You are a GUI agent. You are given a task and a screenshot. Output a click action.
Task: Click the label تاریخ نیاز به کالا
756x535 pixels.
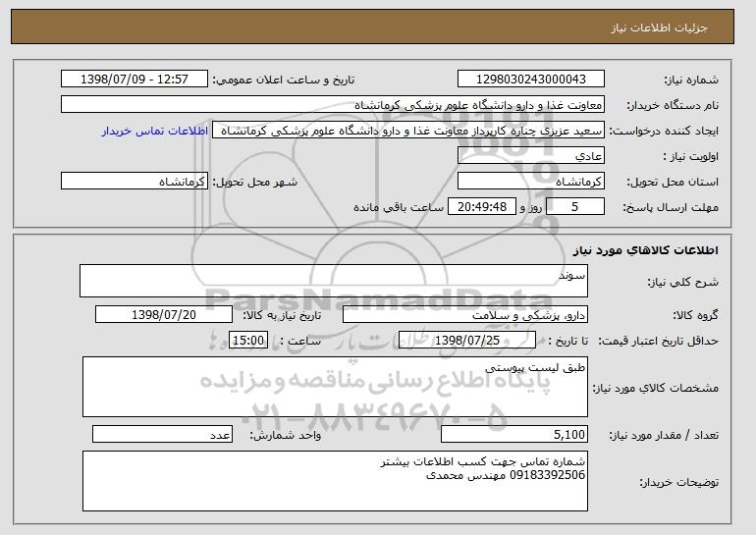[x=282, y=315]
